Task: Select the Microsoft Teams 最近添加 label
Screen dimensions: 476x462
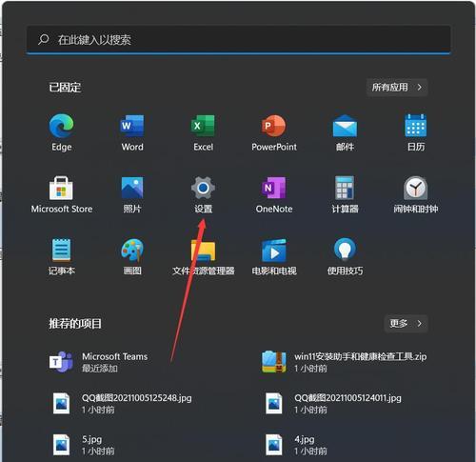Action: [100, 369]
